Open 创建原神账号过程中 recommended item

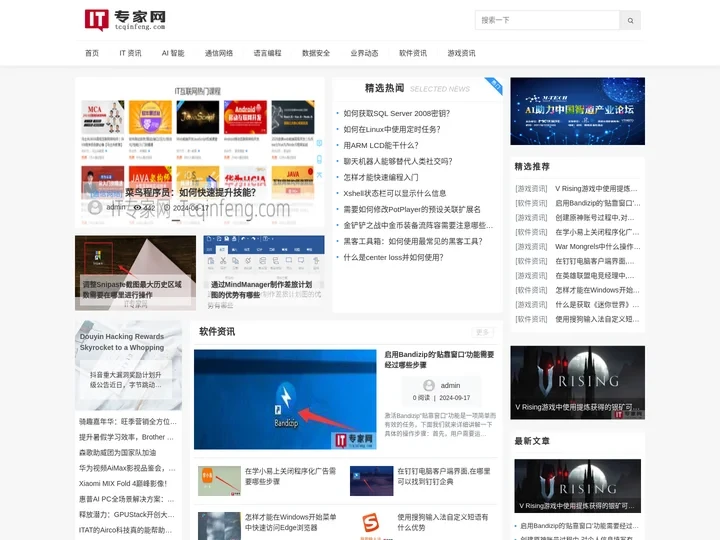click(x=595, y=218)
